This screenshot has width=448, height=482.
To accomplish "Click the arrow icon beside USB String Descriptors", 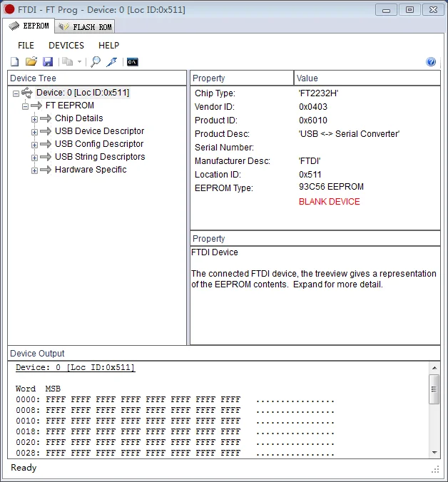I will coord(46,157).
